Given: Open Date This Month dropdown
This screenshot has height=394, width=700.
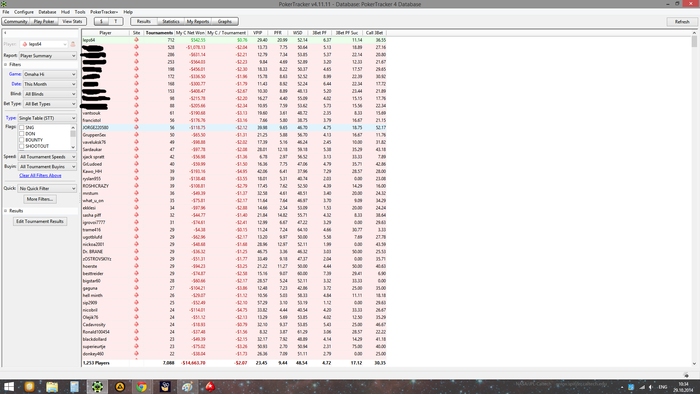Looking at the screenshot, I should [x=50, y=84].
